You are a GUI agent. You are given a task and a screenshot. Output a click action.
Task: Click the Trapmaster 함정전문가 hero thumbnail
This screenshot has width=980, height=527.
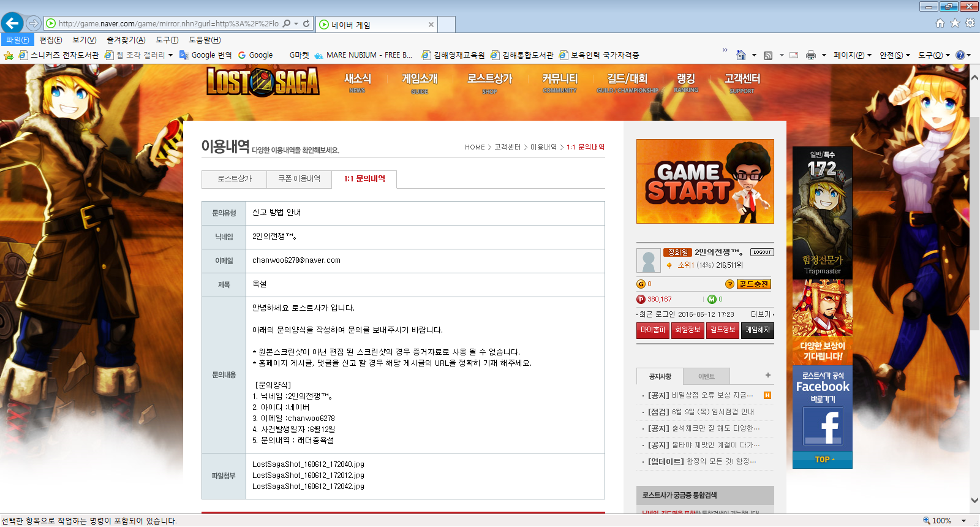(823, 213)
